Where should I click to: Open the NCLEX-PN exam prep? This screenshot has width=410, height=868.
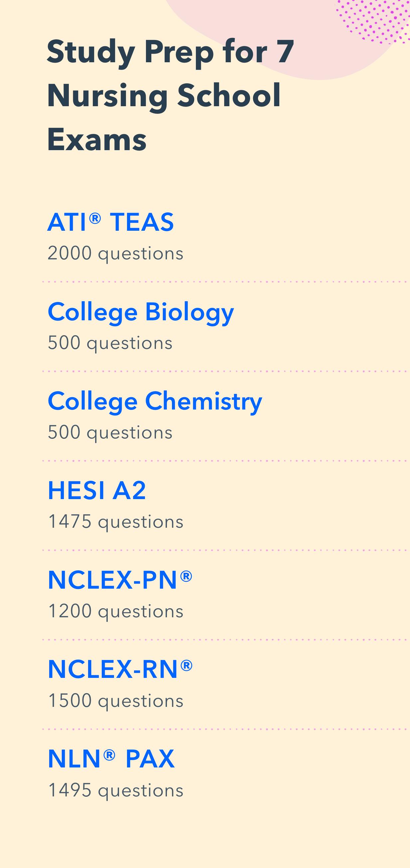coord(113,580)
